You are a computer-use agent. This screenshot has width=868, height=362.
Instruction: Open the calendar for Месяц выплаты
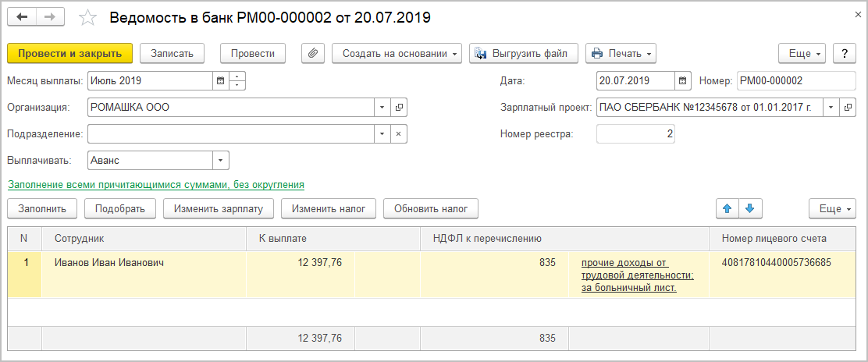click(221, 80)
